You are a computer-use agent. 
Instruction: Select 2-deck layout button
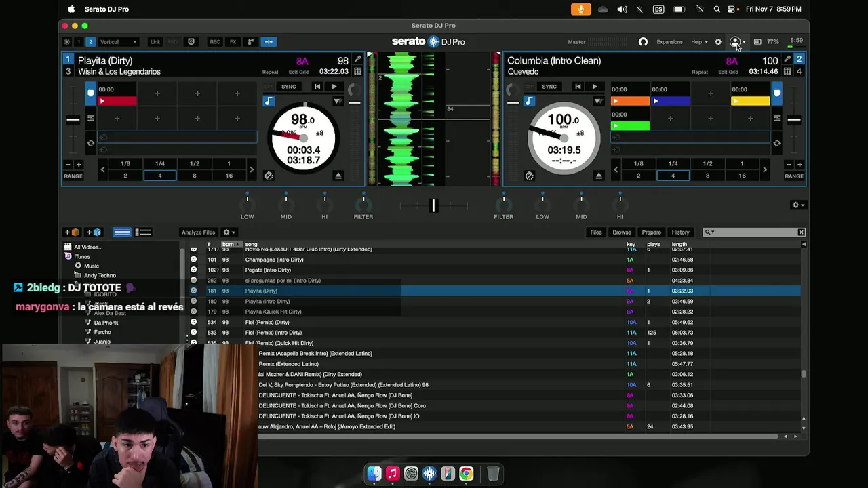tap(90, 42)
